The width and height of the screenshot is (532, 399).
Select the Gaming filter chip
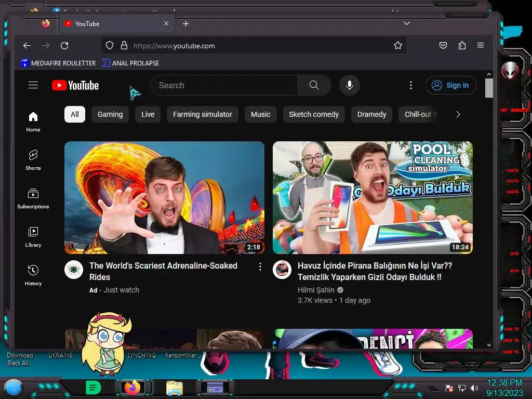[x=110, y=114]
